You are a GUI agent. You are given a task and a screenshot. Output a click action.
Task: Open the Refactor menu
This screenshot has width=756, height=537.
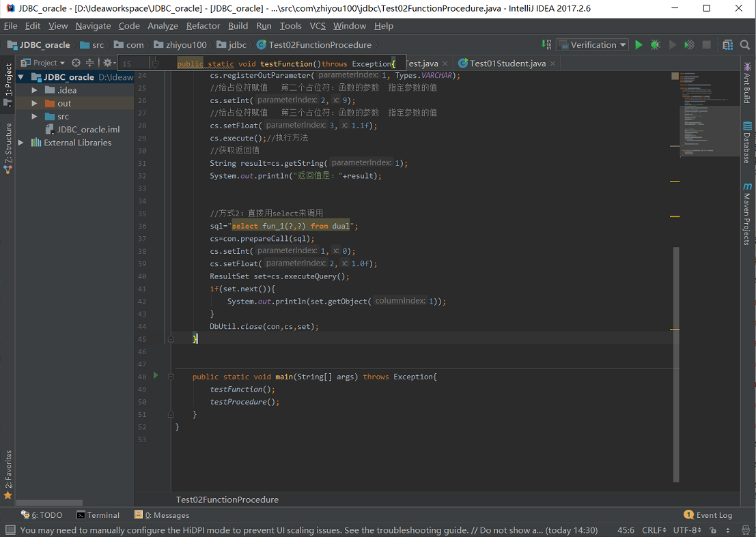pos(203,26)
